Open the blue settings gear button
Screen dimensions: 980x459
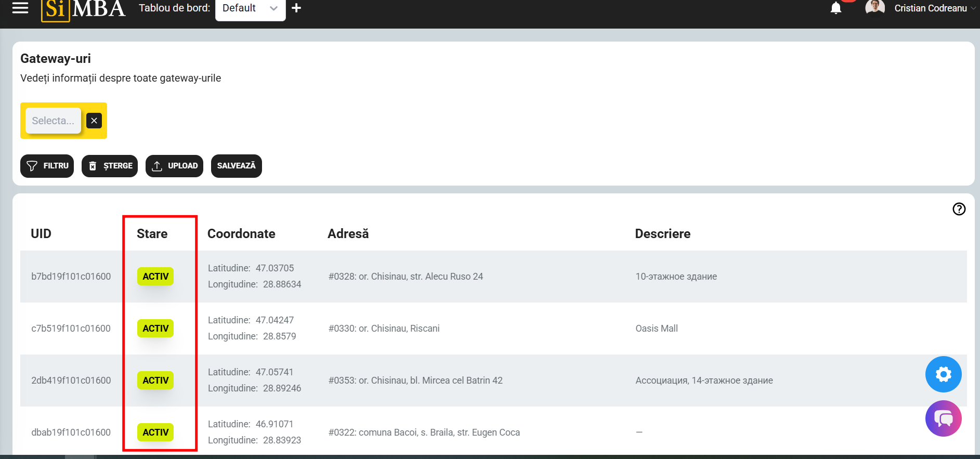click(943, 374)
